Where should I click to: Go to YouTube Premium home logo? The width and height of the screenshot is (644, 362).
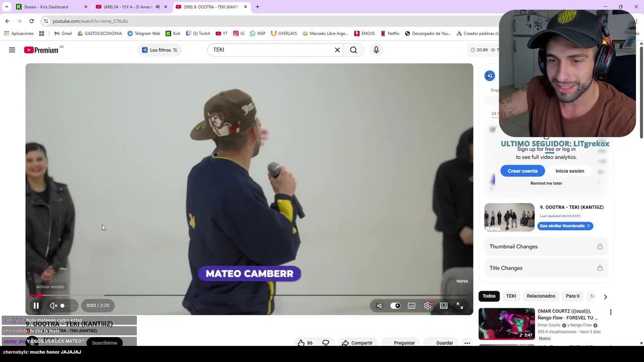pyautogui.click(x=41, y=50)
